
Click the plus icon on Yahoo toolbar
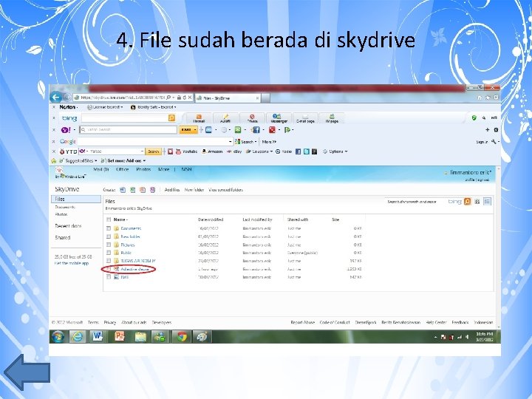487,129
